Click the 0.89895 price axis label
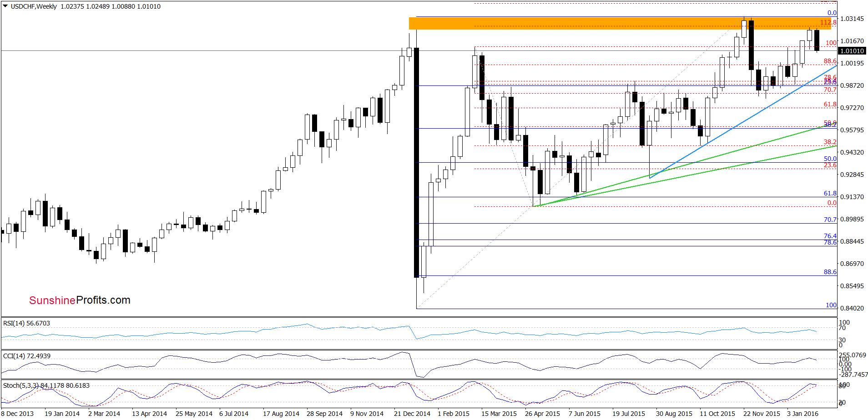868x420 pixels. point(852,219)
